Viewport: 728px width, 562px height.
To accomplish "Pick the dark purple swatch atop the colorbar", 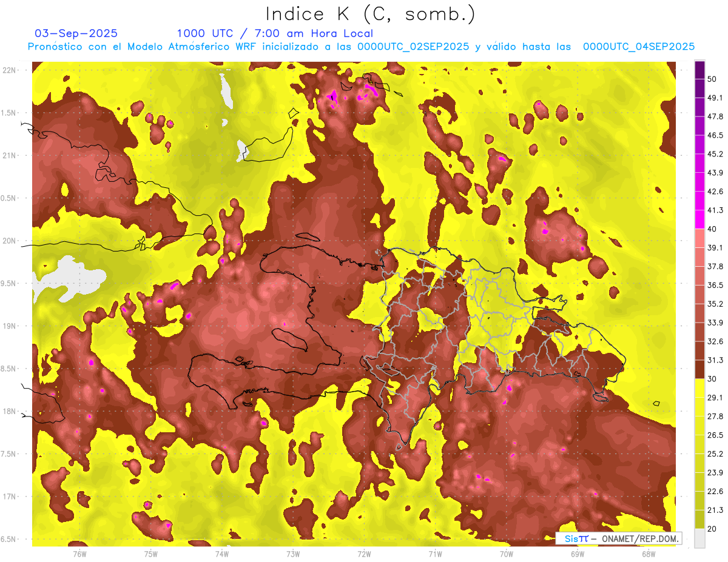I will click(x=699, y=70).
